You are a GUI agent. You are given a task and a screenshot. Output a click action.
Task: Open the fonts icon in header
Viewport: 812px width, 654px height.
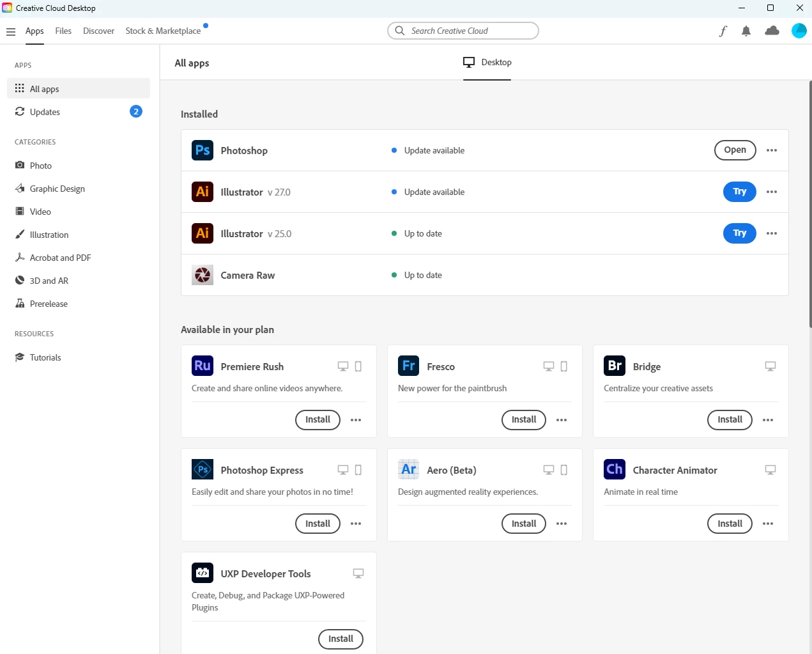tap(723, 31)
